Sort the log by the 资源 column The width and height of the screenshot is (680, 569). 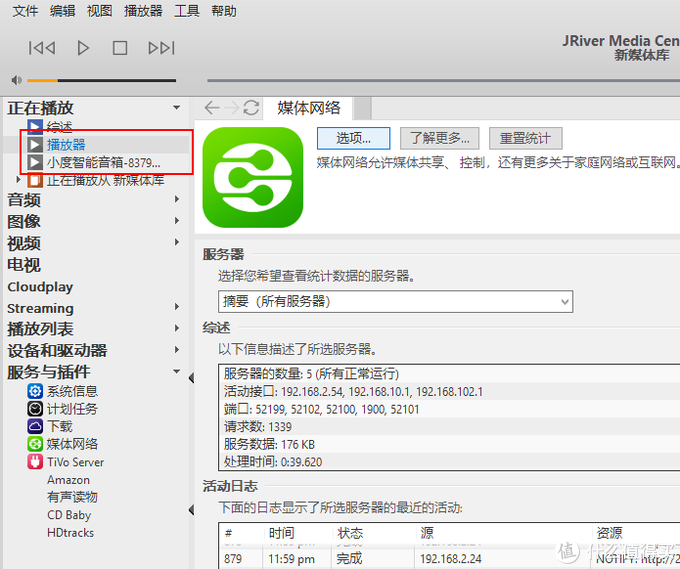(636, 533)
